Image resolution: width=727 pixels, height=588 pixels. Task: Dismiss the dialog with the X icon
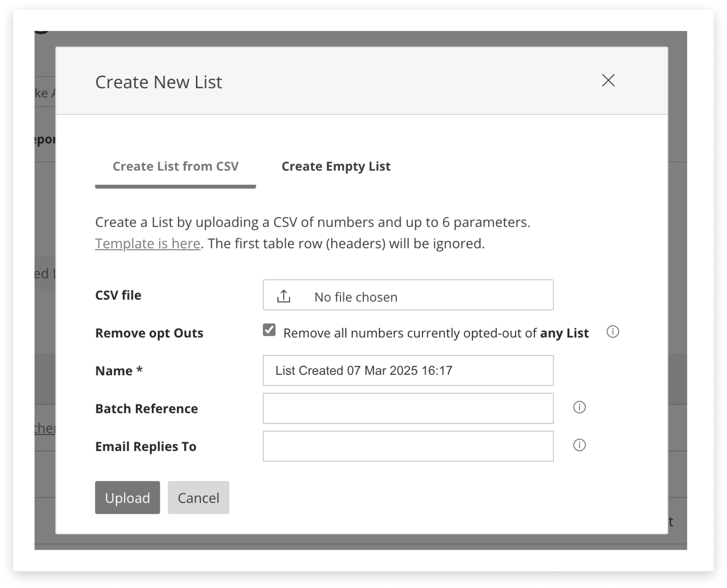pos(608,81)
